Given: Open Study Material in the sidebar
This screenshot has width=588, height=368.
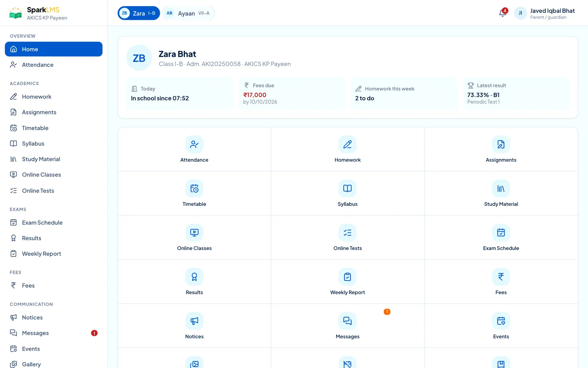Looking at the screenshot, I should tap(54, 159).
